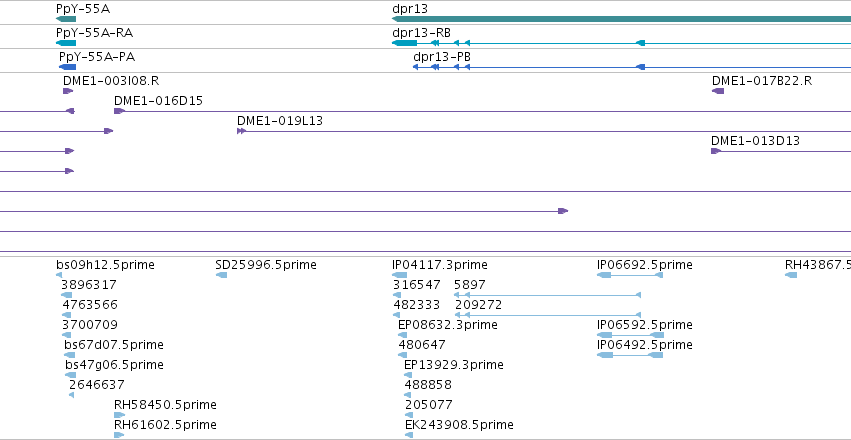The width and height of the screenshot is (851, 440).
Task: Select the 5897 spliced EST feature
Action: coord(548,295)
